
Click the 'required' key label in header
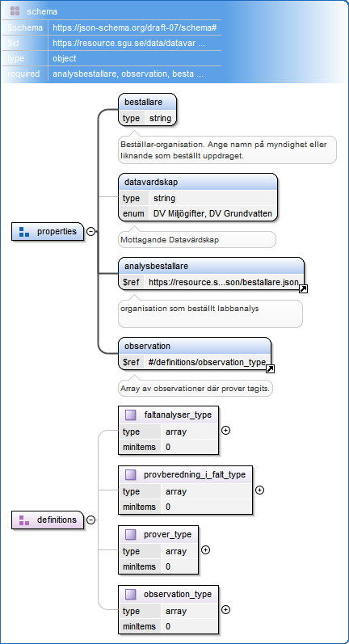tap(23, 74)
